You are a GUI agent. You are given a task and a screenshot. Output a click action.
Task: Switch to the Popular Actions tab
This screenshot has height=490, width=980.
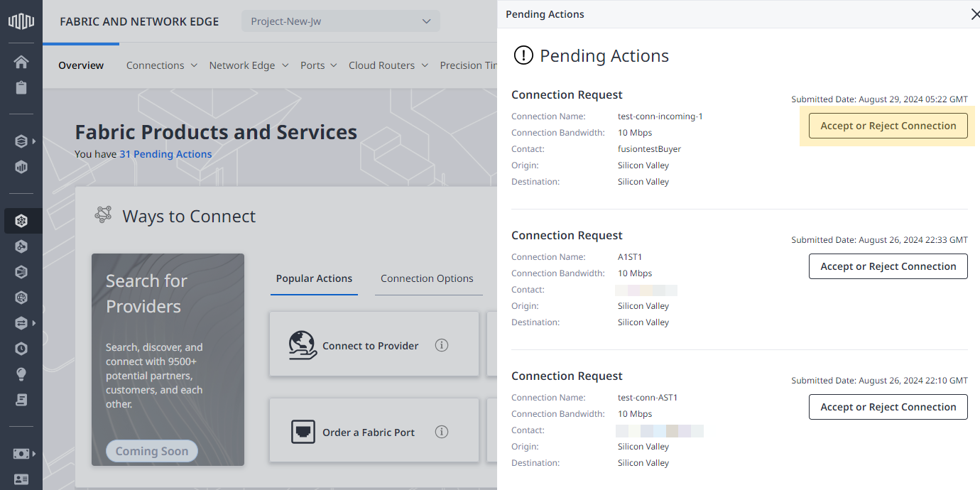point(314,278)
